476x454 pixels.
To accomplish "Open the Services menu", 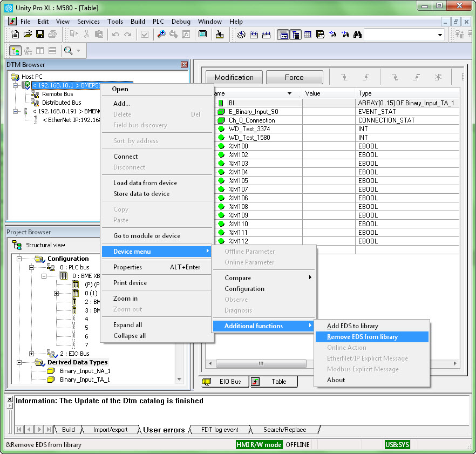I will tap(89, 22).
